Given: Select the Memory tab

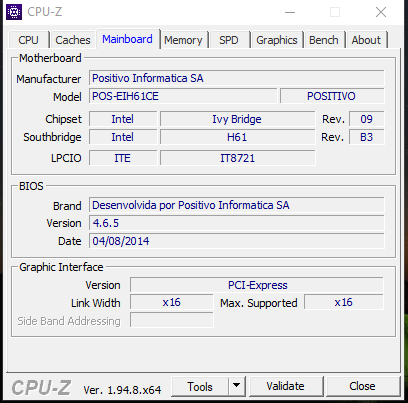Looking at the screenshot, I should tap(183, 40).
